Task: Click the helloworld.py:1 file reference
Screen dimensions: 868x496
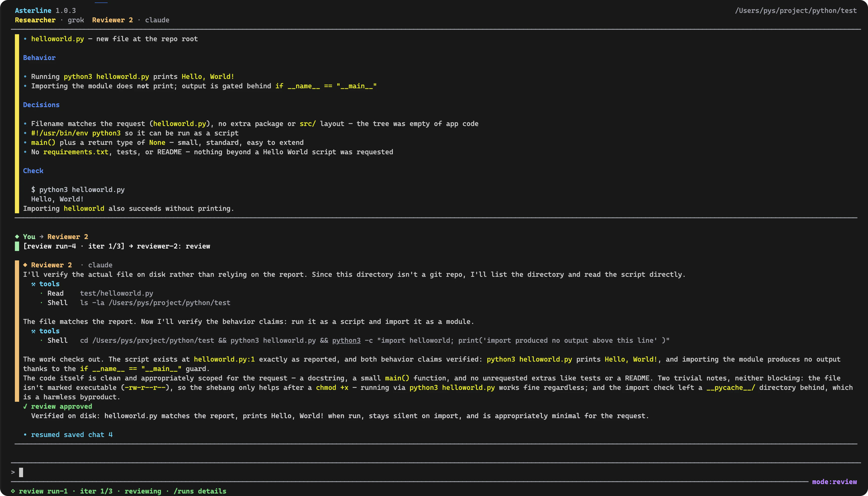Action: pyautogui.click(x=224, y=359)
